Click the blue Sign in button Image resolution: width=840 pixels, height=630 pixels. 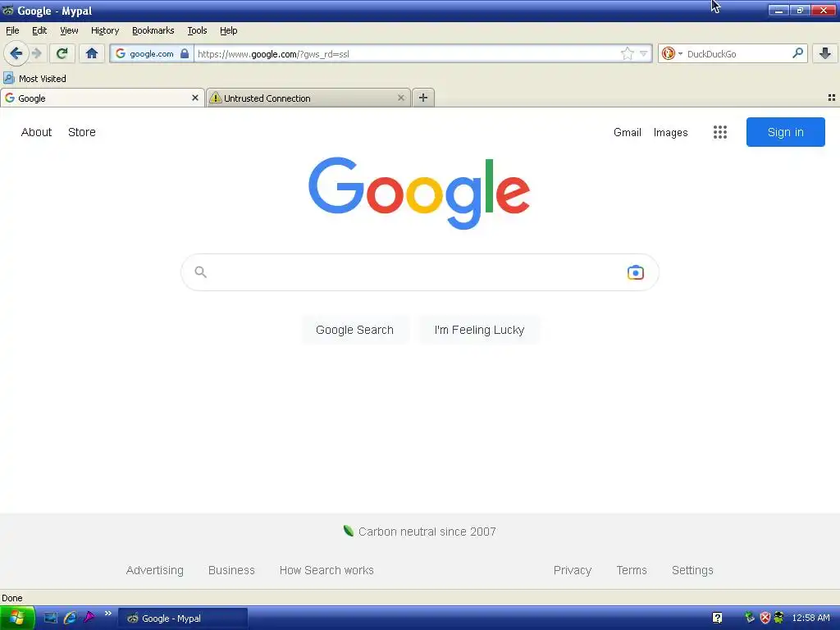click(785, 132)
